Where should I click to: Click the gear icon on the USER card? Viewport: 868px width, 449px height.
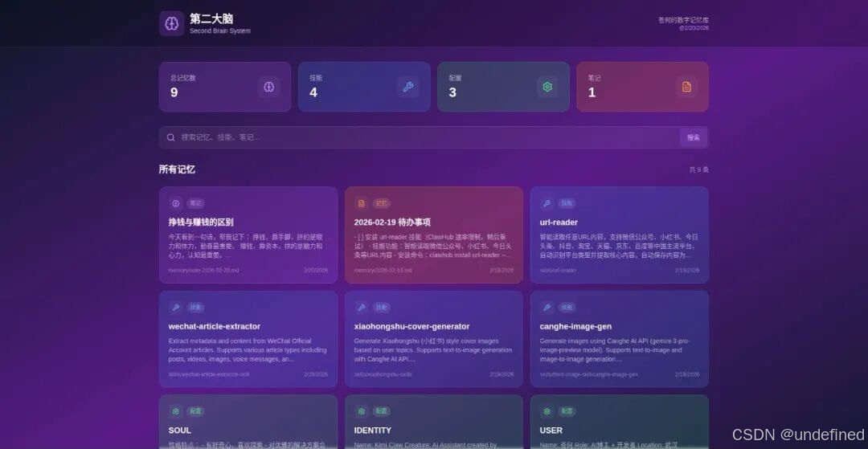[547, 411]
